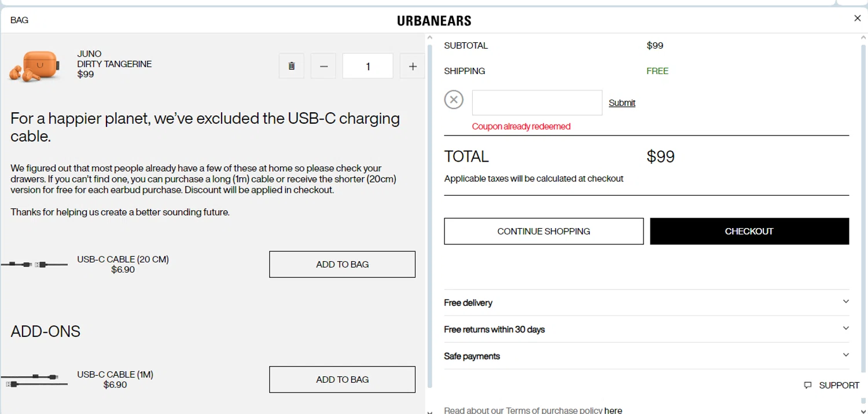
Task: Click the Continue Shopping button
Action: 544,231
